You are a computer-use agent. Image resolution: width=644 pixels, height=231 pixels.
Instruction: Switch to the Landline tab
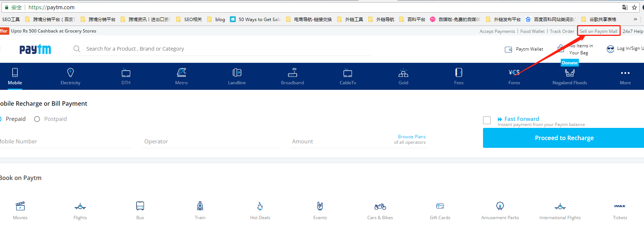point(237,77)
